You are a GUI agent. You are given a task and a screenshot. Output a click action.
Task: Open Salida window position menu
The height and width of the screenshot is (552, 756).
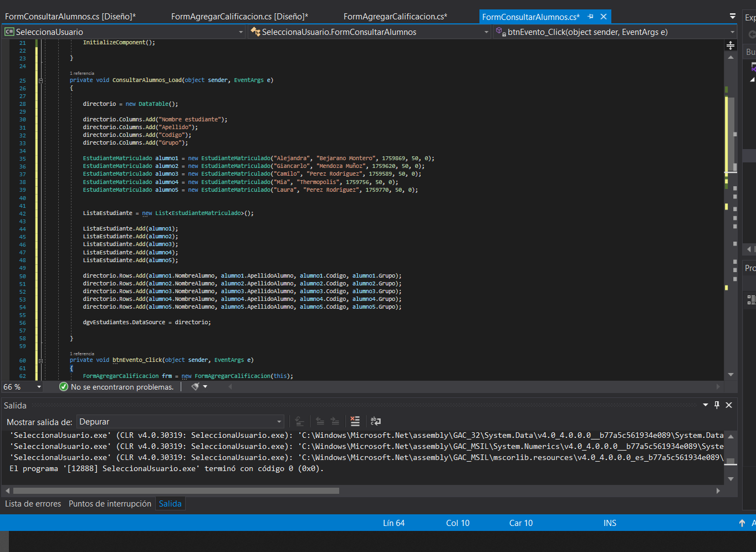coord(706,405)
